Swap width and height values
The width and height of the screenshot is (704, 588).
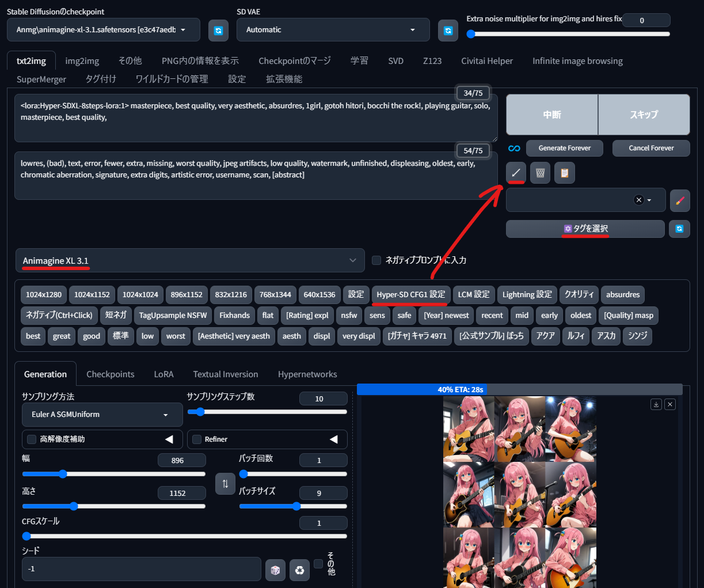pyautogui.click(x=225, y=484)
